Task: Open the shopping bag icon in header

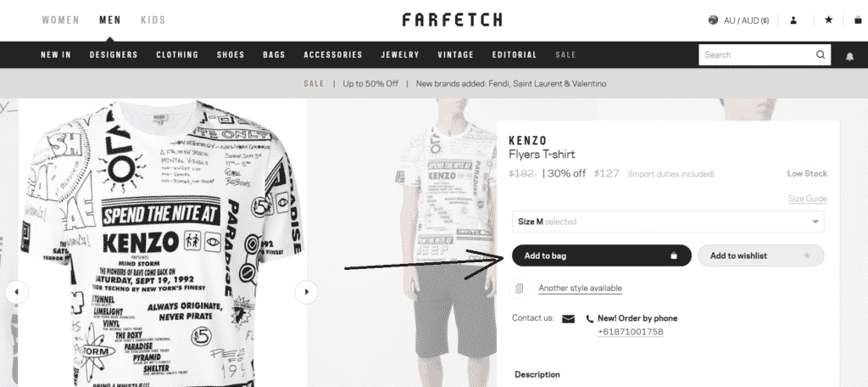Action: coord(858,20)
